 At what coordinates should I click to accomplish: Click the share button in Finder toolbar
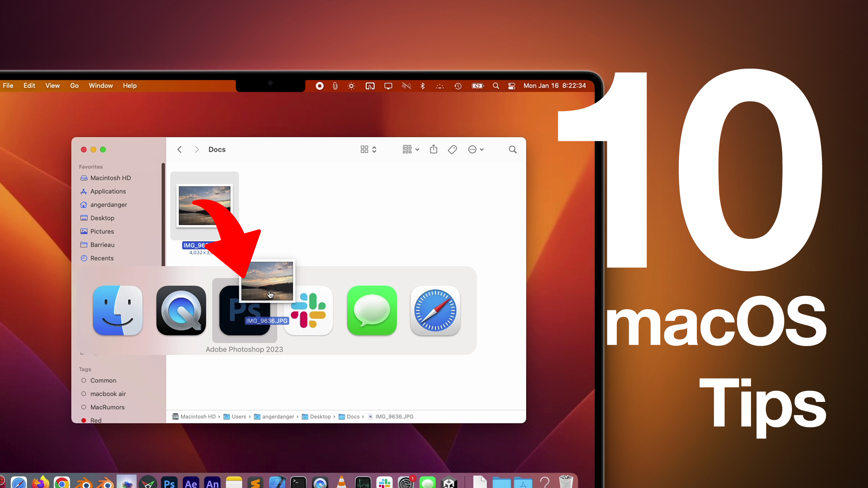tap(433, 150)
